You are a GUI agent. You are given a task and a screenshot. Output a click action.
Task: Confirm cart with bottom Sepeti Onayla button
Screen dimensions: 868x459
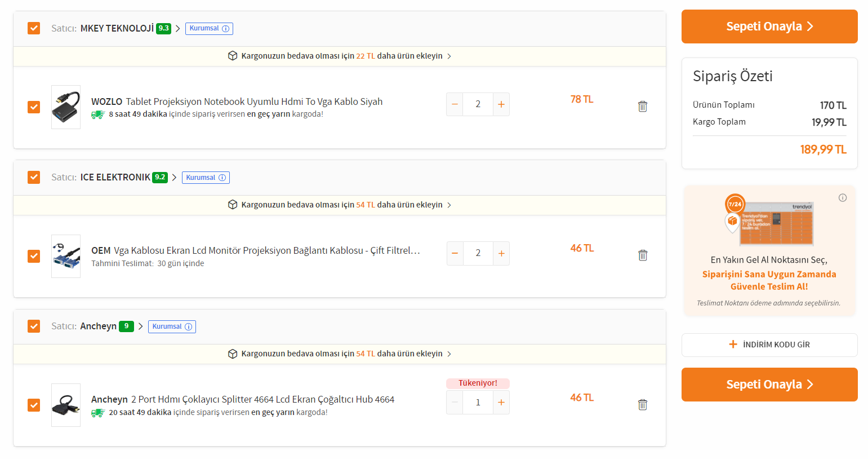[769, 385]
